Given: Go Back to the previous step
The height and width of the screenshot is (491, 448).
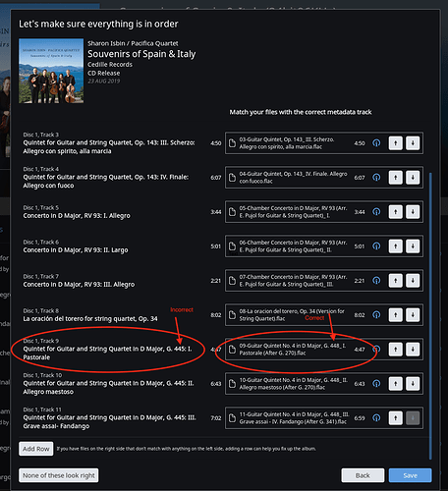Looking at the screenshot, I should 363,475.
